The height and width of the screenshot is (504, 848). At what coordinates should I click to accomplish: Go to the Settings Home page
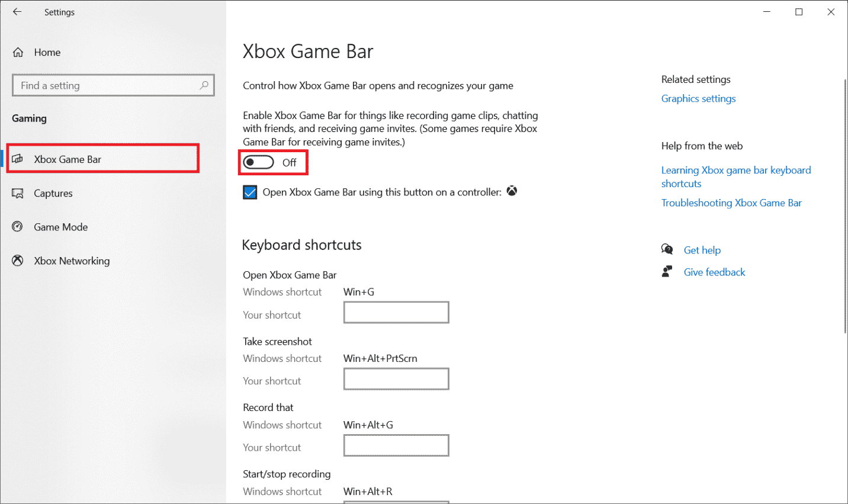[47, 53]
